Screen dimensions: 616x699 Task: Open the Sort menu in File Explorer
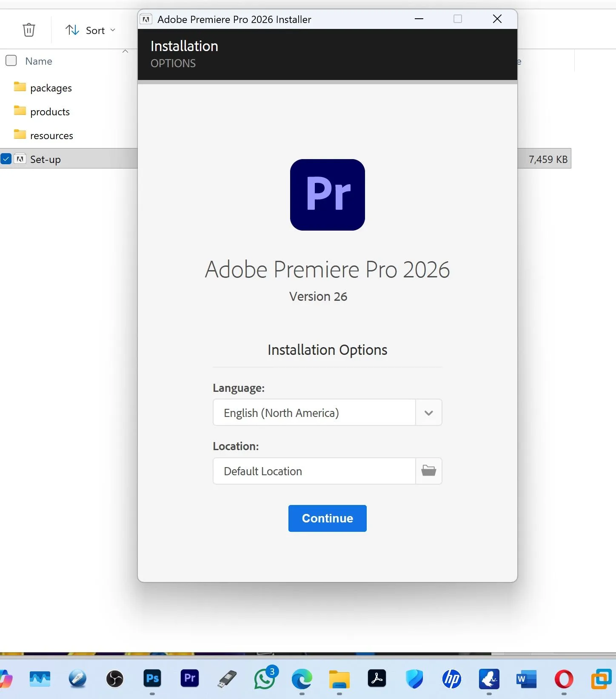(90, 30)
